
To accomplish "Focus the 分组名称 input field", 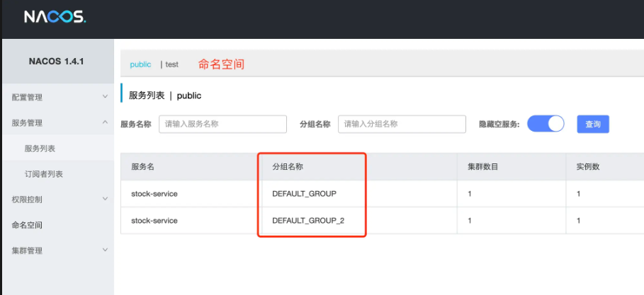I will pos(402,124).
